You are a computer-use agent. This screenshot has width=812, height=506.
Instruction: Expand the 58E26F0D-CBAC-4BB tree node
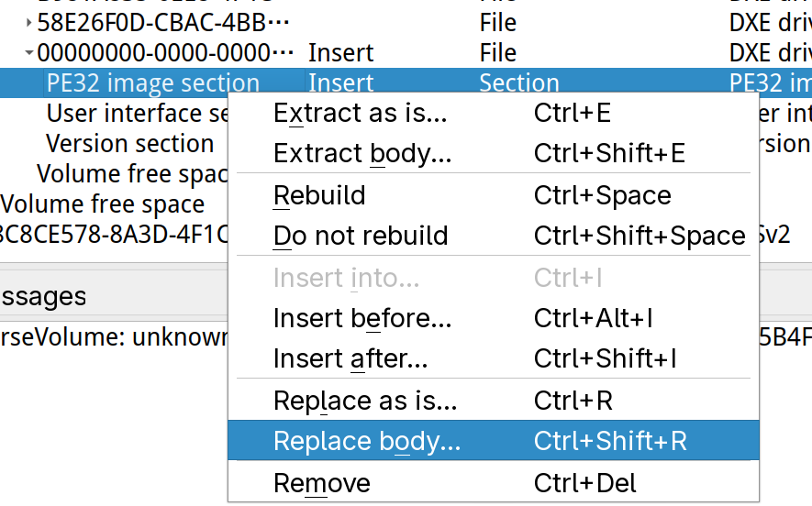point(29,23)
